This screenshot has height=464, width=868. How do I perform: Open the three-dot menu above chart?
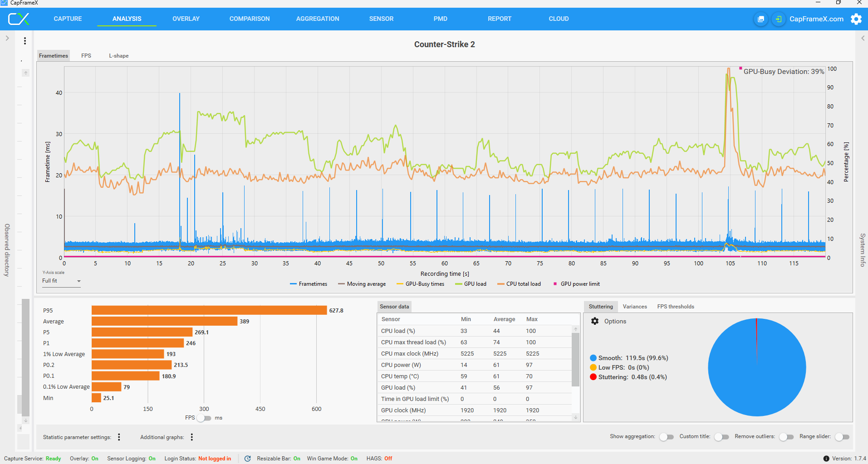click(x=25, y=41)
